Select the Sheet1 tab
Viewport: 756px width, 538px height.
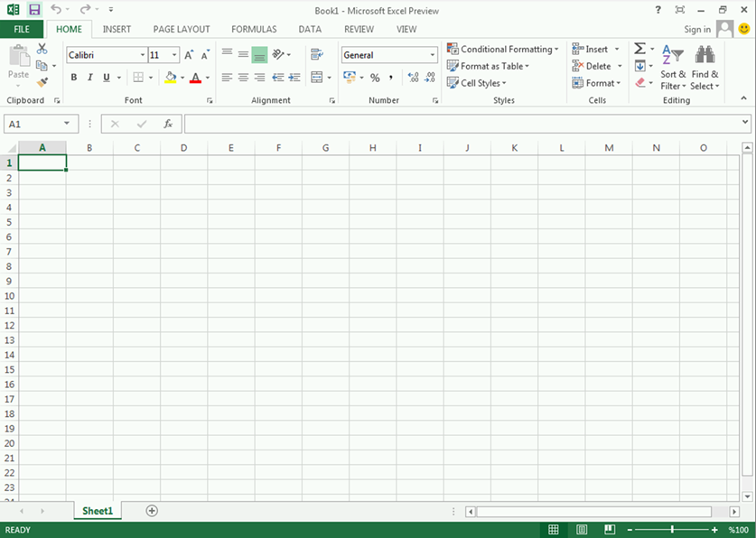pos(98,511)
